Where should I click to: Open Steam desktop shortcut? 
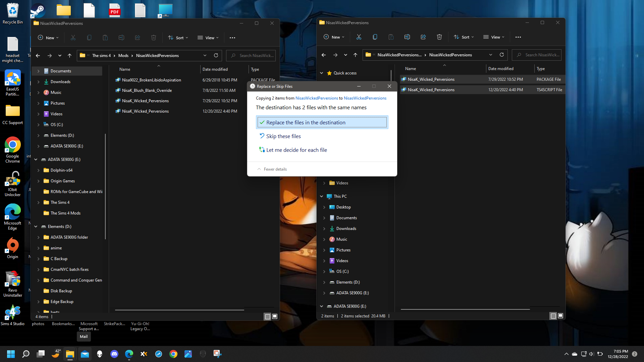click(38, 11)
